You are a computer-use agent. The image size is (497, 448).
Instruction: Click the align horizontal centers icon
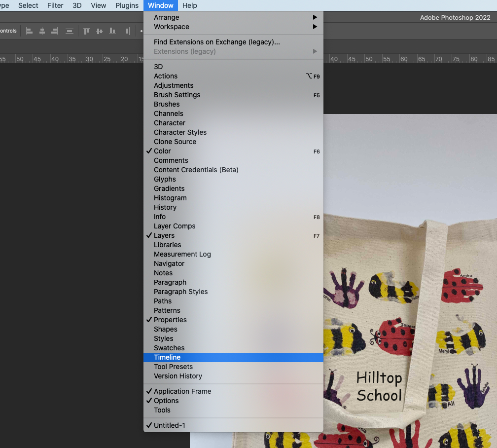pyautogui.click(x=42, y=31)
